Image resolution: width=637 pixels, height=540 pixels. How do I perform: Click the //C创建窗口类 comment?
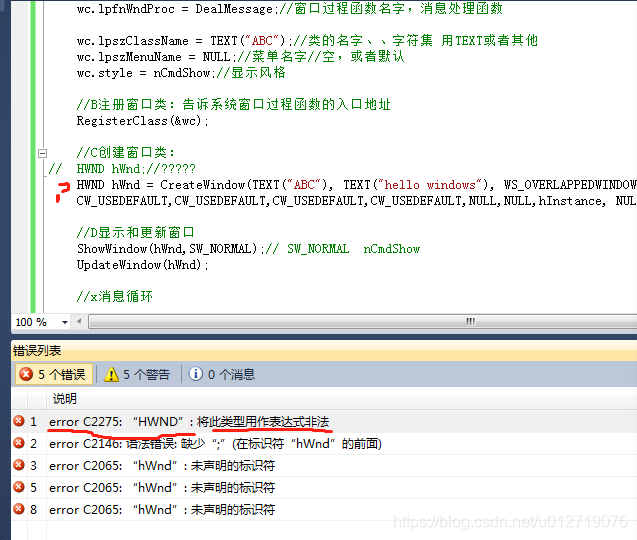pyautogui.click(x=126, y=153)
